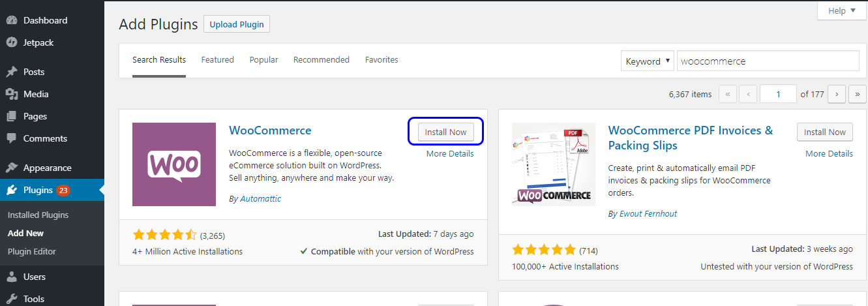Screen dimensions: 868x306
Task: Open Installed Plugins submenu item
Action: 38,215
